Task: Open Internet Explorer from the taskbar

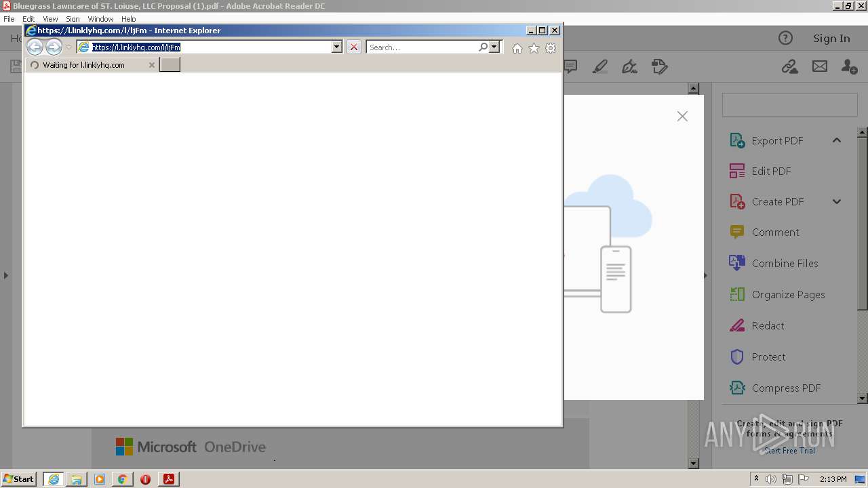Action: [53, 479]
